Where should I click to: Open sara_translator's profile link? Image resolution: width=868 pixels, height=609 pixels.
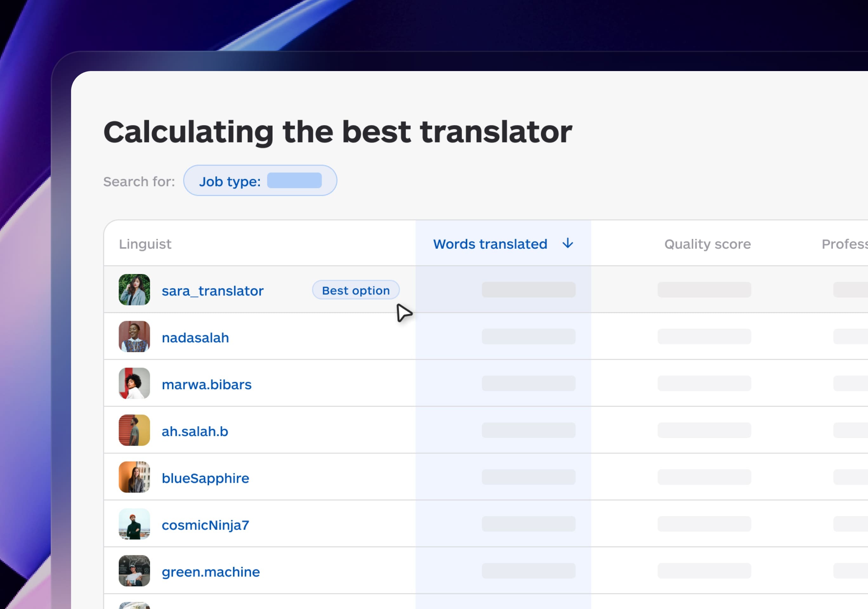tap(213, 290)
